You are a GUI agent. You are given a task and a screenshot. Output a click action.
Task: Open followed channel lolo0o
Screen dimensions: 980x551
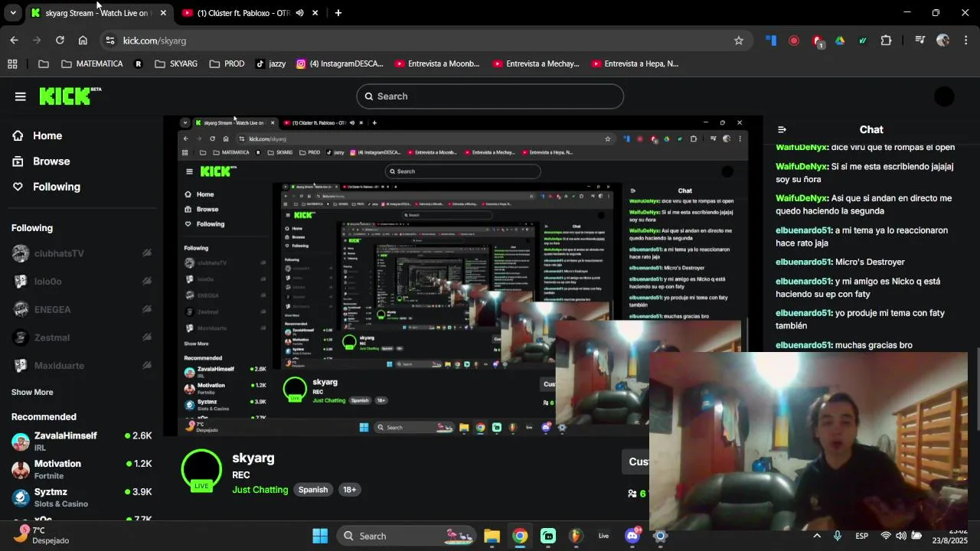80,282
